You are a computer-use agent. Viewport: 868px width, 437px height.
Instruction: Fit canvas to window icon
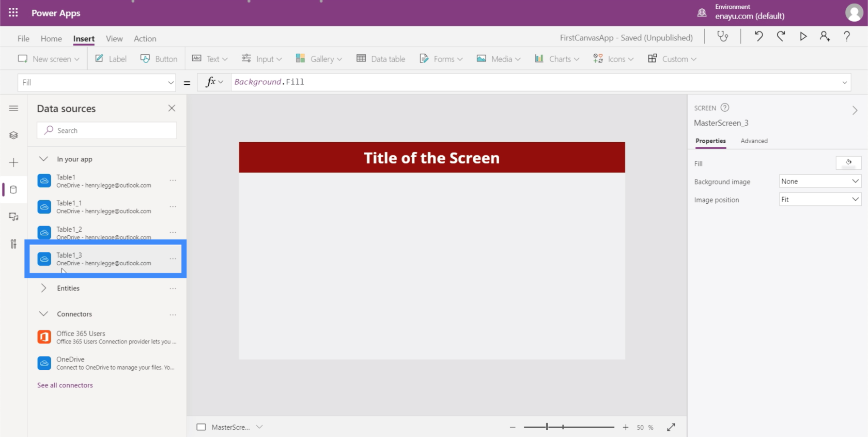click(x=671, y=427)
